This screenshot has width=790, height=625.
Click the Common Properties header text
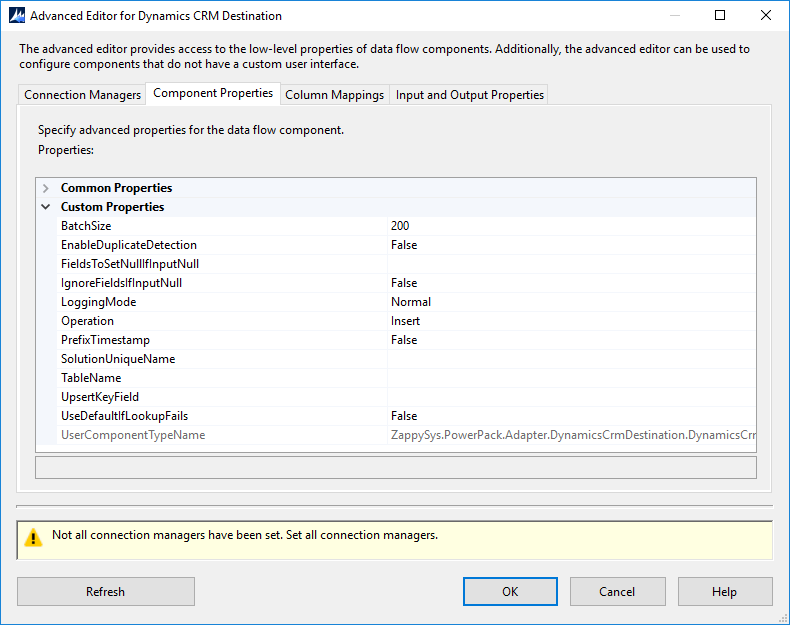click(x=116, y=188)
